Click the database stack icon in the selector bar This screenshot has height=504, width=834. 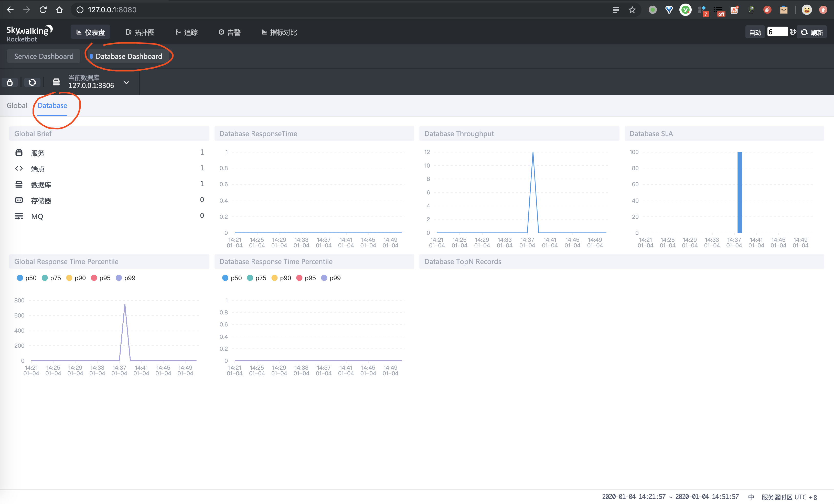point(56,82)
